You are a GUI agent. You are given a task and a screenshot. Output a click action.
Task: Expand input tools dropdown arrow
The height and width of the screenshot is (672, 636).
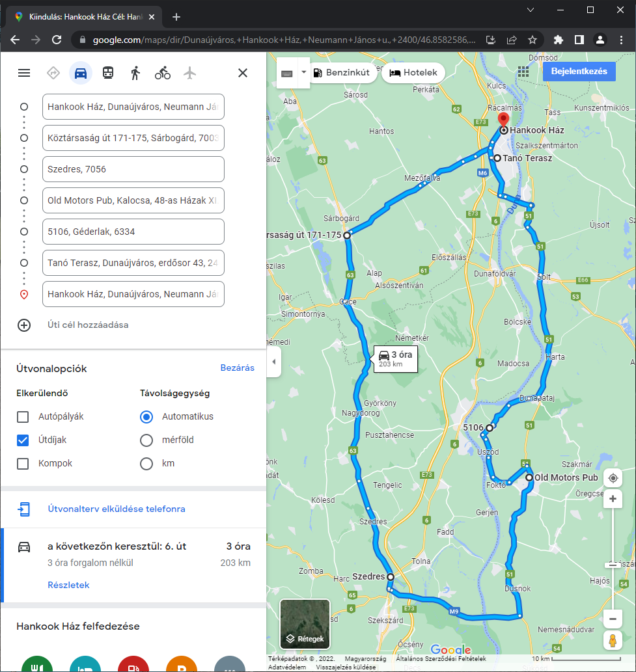(303, 72)
